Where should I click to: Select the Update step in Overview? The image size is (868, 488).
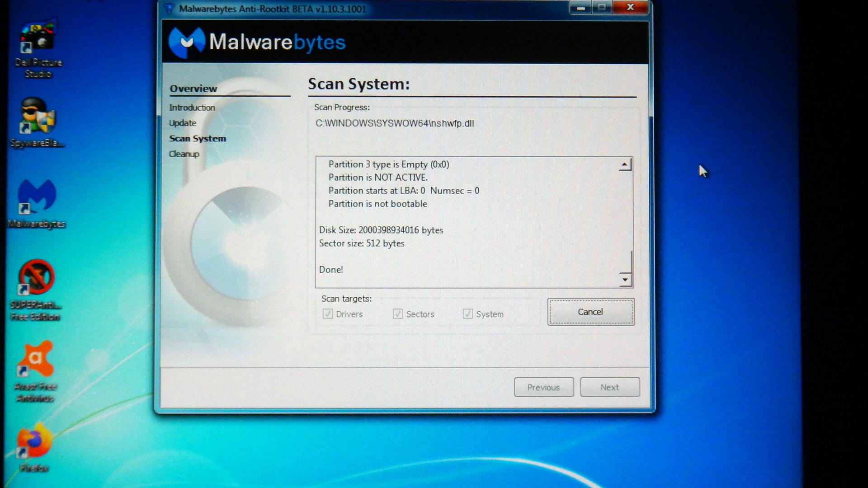click(x=183, y=123)
